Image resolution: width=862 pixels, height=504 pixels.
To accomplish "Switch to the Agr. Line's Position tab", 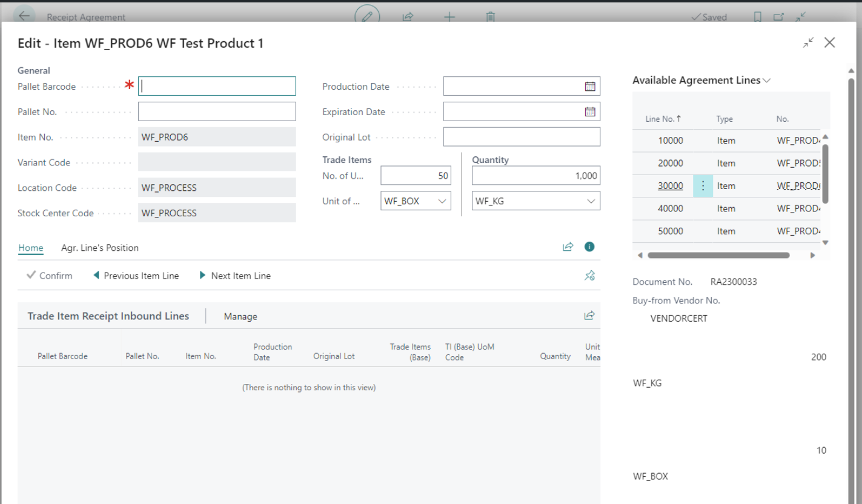I will 100,248.
